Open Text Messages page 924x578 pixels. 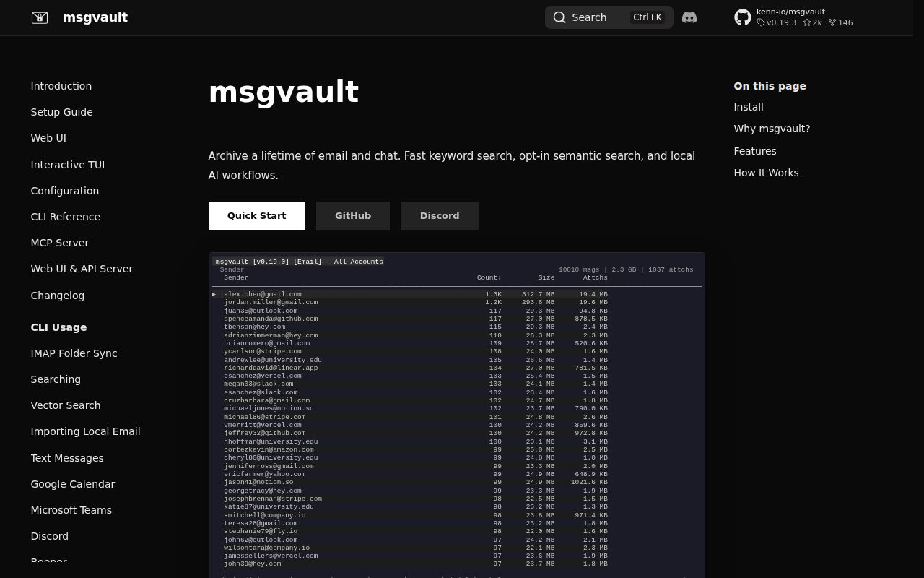[x=67, y=458]
